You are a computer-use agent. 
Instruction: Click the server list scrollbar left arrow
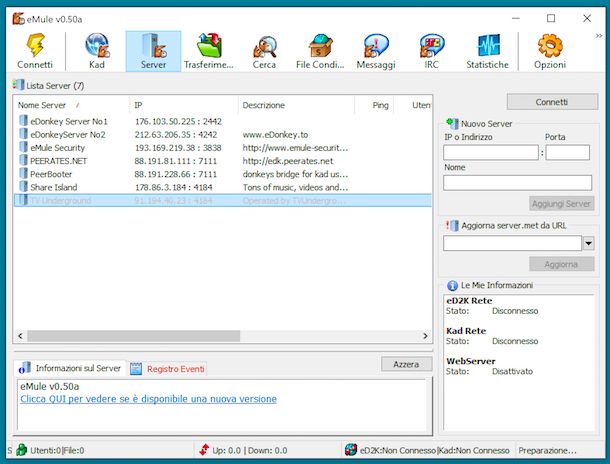pos(21,336)
